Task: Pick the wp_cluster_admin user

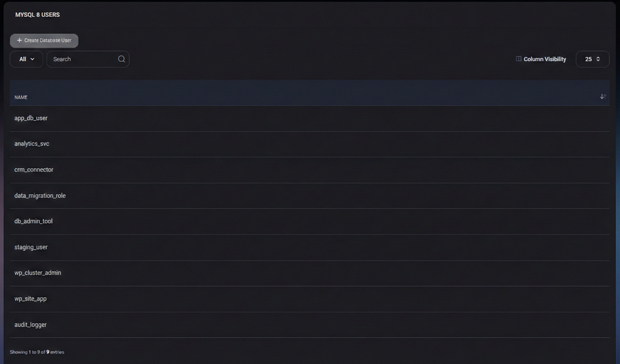Action: [38, 273]
